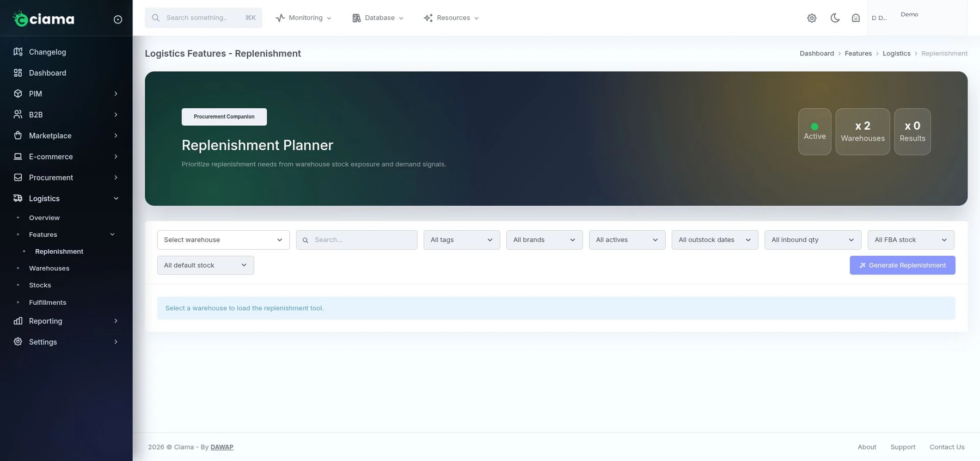Open the All inbound qty dropdown

[x=813, y=240]
